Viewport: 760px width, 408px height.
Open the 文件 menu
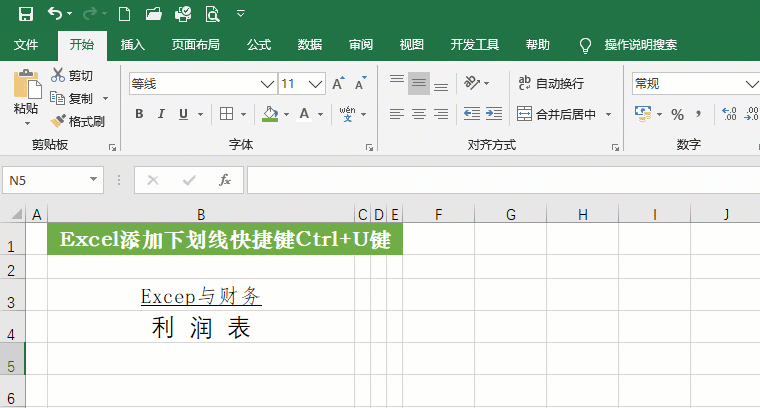tap(26, 45)
